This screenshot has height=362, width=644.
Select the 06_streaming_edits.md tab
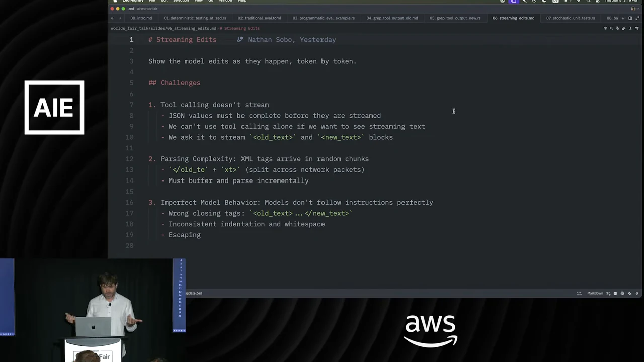(x=513, y=18)
